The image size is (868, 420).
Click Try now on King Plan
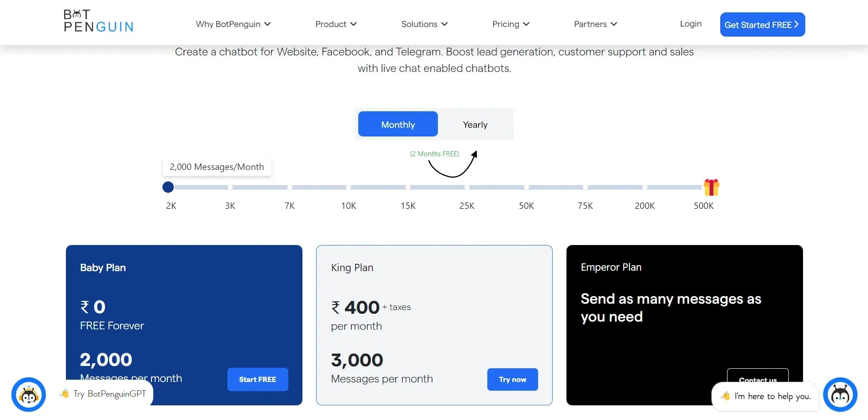(512, 379)
